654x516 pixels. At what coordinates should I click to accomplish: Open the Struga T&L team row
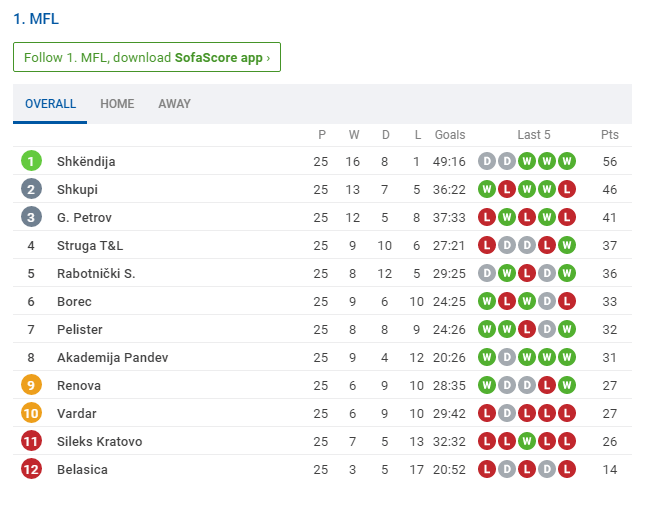coord(322,245)
